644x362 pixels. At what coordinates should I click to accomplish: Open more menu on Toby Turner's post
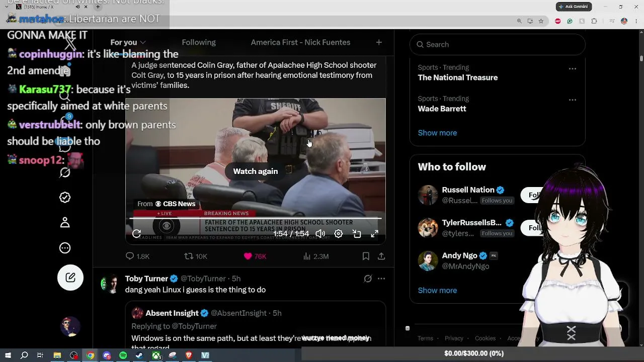381,279
